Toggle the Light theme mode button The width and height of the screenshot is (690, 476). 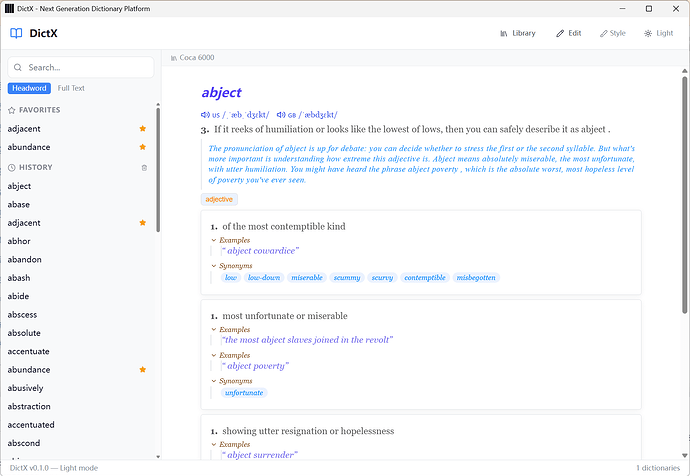tap(659, 33)
